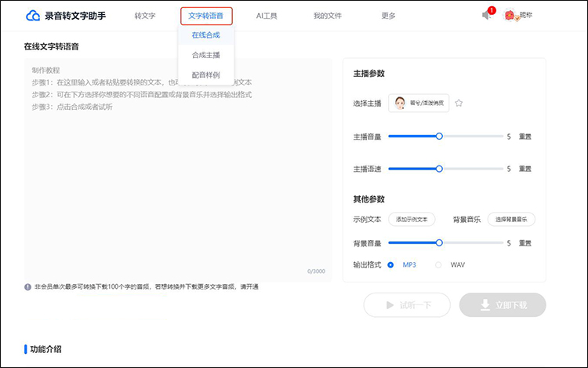The image size is (588, 368).
Task: Reset 主播语速 with 重置
Action: tap(525, 169)
